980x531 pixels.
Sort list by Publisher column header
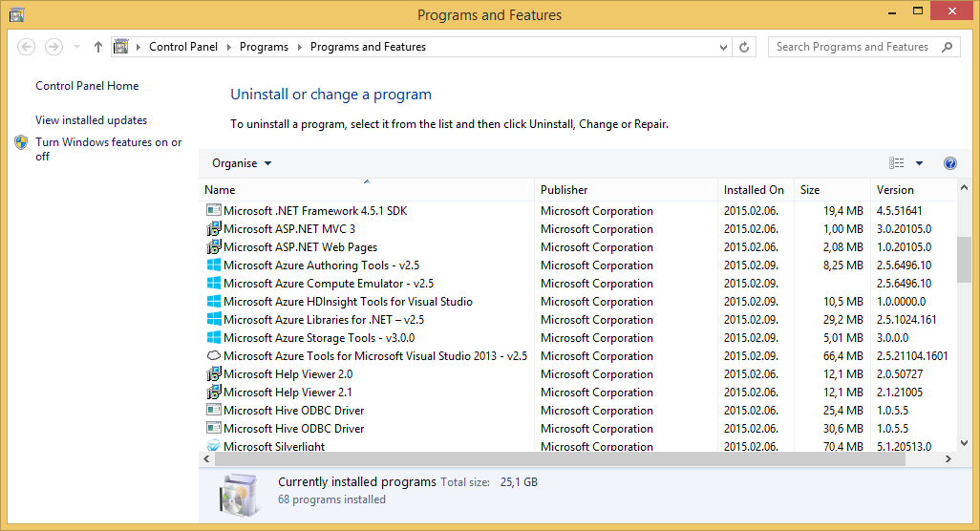pyautogui.click(x=564, y=190)
